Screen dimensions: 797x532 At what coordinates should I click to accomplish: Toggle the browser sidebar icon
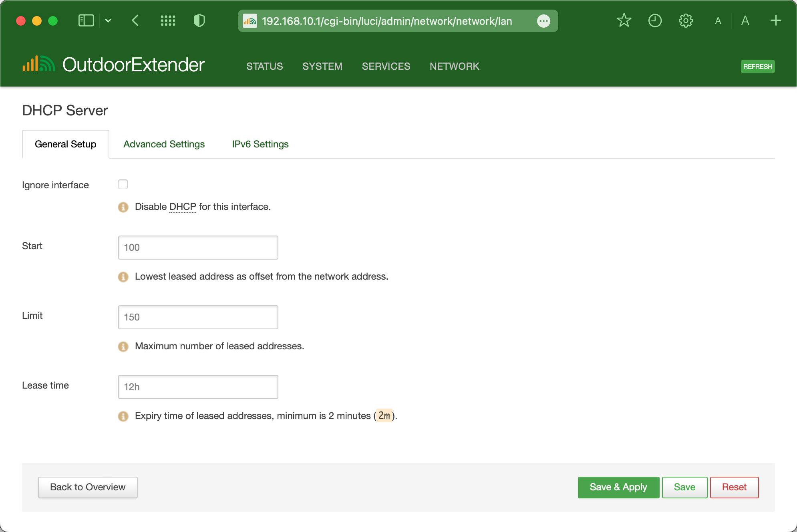pos(86,20)
